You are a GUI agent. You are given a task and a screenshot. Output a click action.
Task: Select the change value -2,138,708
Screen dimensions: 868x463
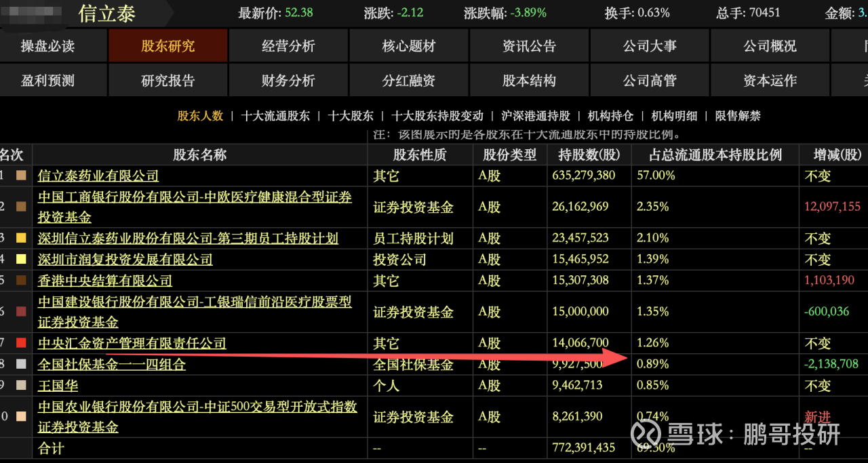pos(831,364)
